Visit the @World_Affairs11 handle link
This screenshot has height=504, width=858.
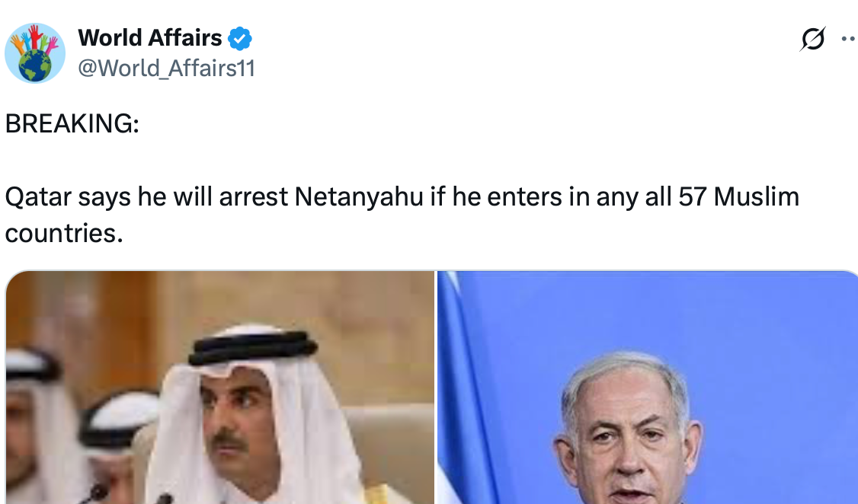pos(166,69)
